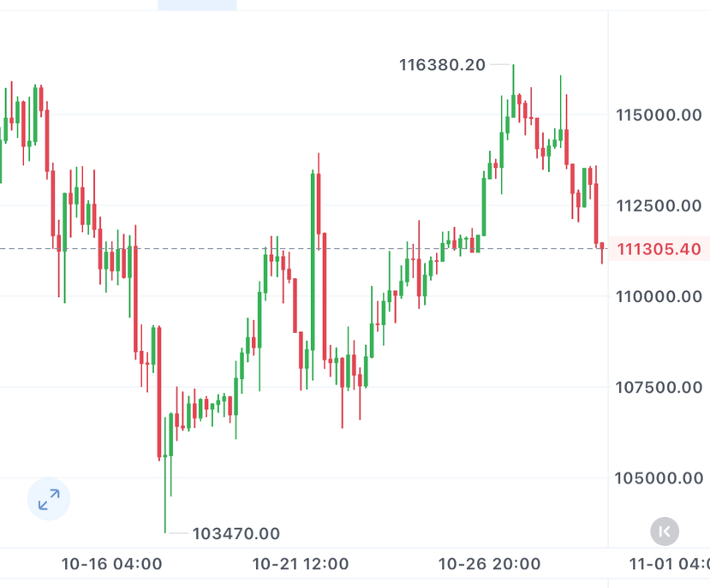The height and width of the screenshot is (588, 710).
Task: Select the 116380.20 high price label
Action: pos(442,64)
